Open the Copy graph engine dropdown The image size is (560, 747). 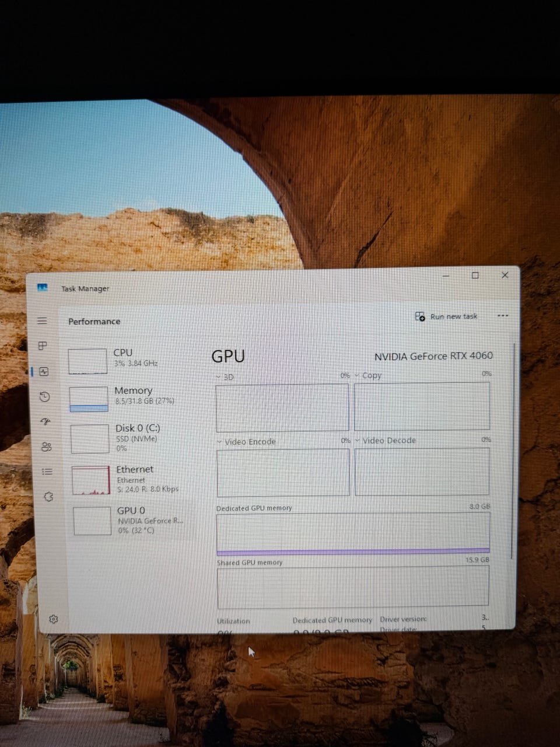368,376
